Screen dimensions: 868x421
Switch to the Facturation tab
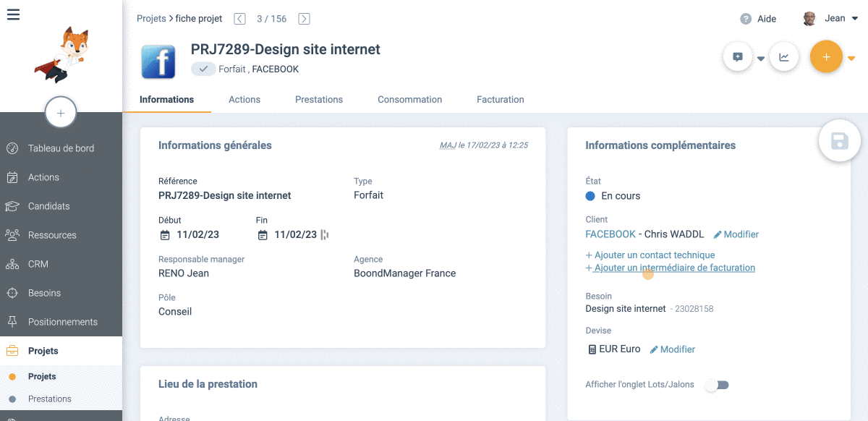500,100
